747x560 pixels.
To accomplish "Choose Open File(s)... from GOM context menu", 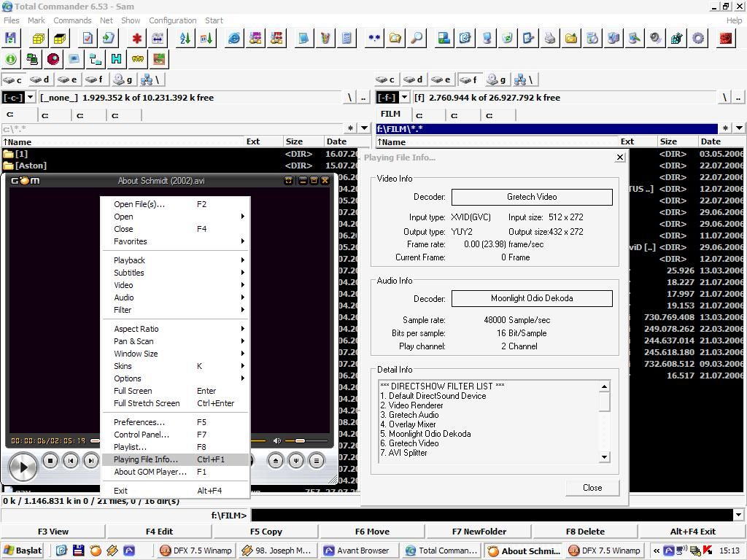I will coord(175,204).
